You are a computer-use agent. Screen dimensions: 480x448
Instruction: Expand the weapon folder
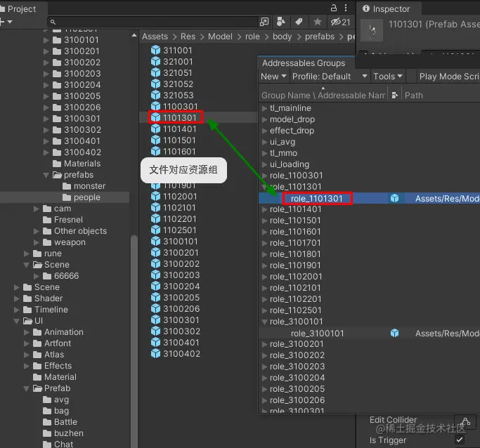coord(36,242)
